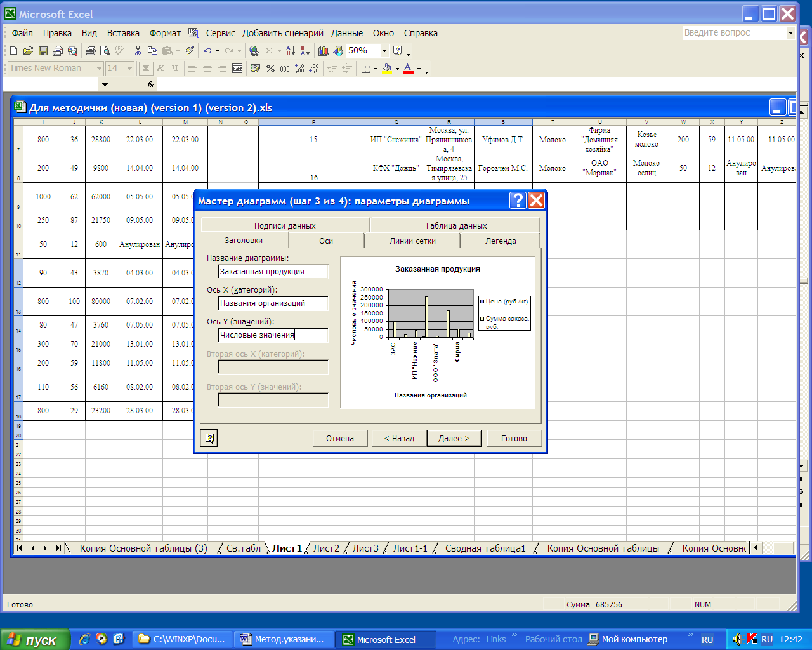Open the 50% zoom dropdown

click(x=384, y=51)
